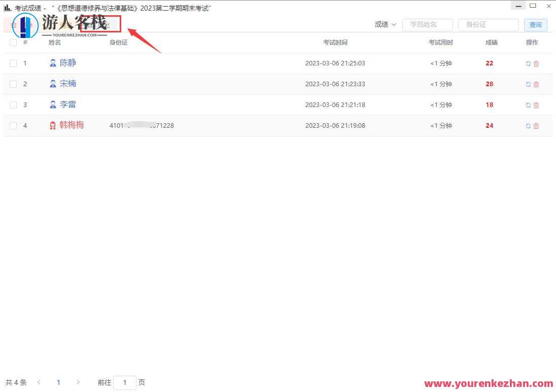Go to previous page with left chevron
Viewport: 556px width, 392px height.
pyautogui.click(x=39, y=382)
